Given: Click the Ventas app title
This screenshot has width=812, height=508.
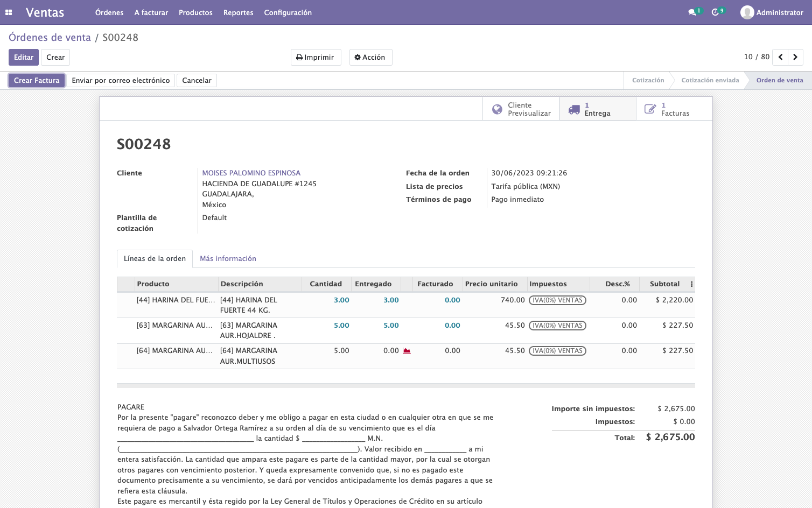Looking at the screenshot, I should (x=45, y=12).
